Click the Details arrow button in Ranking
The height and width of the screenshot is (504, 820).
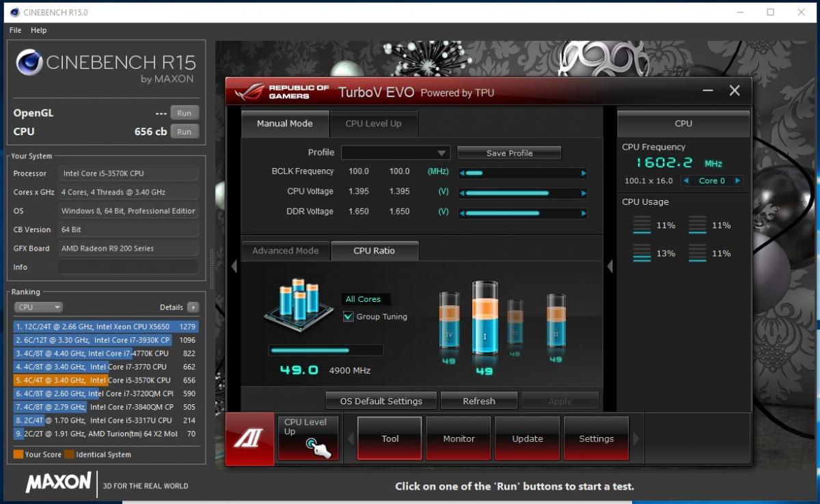tap(193, 307)
